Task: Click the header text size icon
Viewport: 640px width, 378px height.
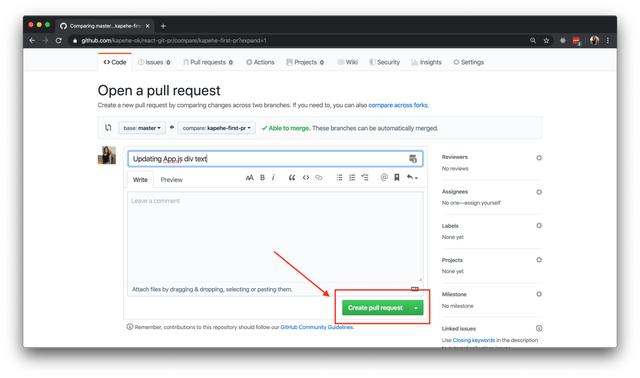Action: [x=249, y=177]
